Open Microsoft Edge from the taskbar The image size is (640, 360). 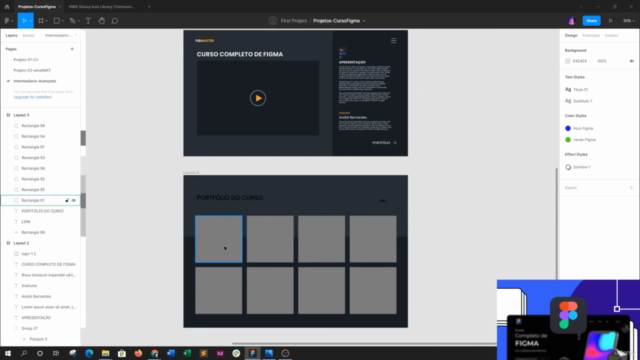pos(89,353)
